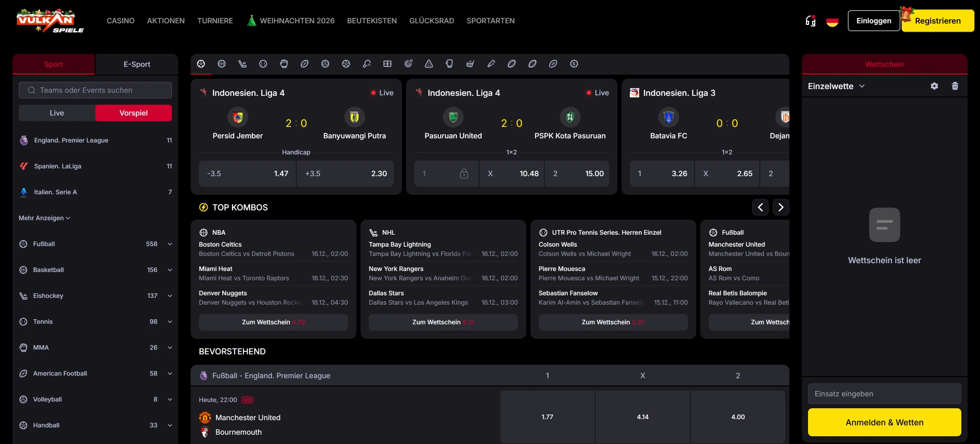Expand the Eishockey category chevron
This screenshot has width=980, height=444.
point(170,296)
